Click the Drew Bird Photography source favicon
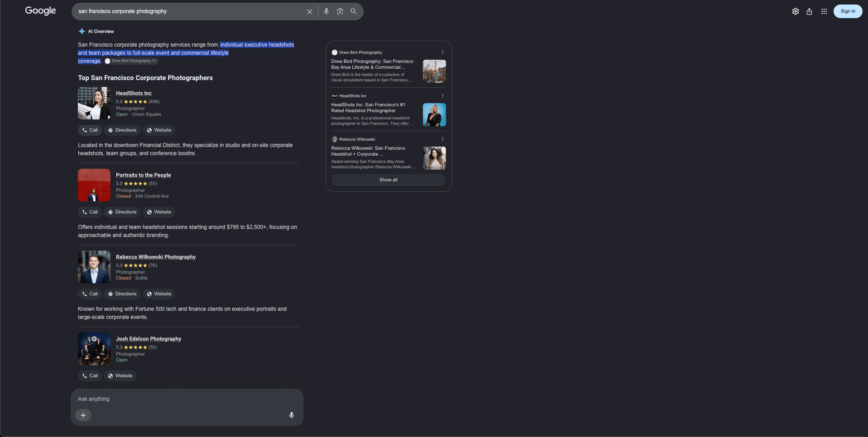 tap(335, 52)
